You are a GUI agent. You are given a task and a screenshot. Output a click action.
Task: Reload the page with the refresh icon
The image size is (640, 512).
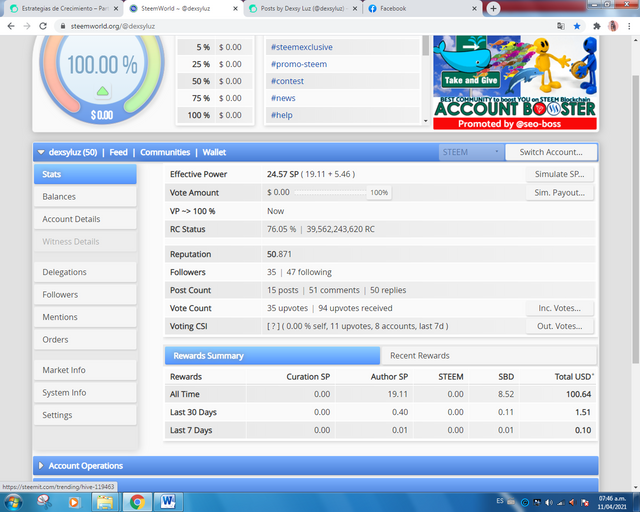point(43,26)
